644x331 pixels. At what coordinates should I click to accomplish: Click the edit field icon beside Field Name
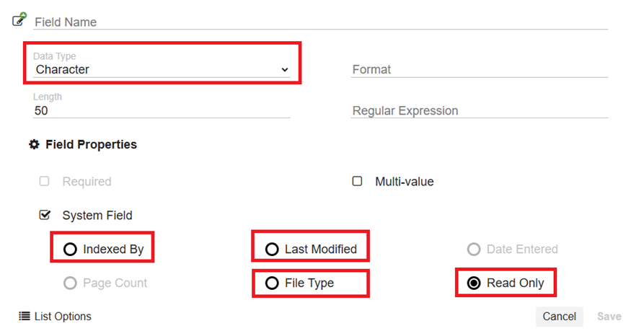pyautogui.click(x=19, y=19)
